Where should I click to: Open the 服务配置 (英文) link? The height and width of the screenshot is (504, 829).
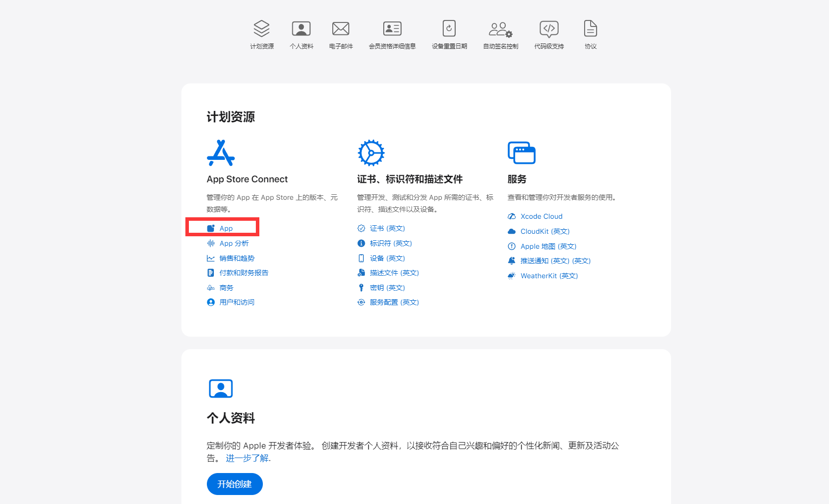pyautogui.click(x=394, y=302)
